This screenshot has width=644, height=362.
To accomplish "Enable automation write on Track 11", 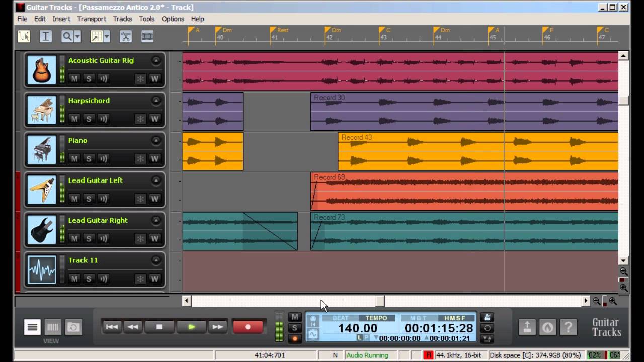I will click(154, 279).
